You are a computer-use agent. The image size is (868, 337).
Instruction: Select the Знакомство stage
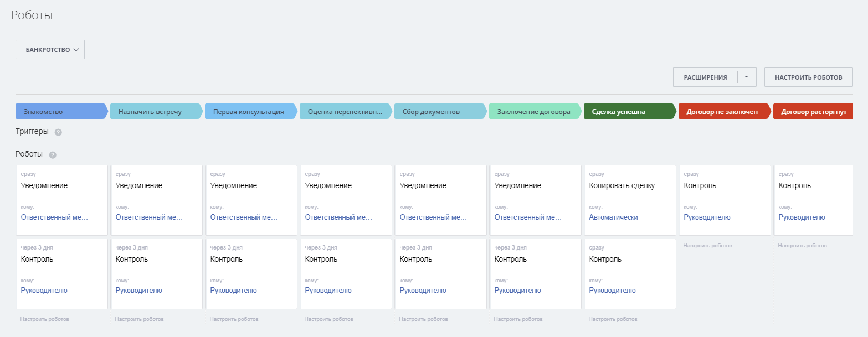pos(60,112)
